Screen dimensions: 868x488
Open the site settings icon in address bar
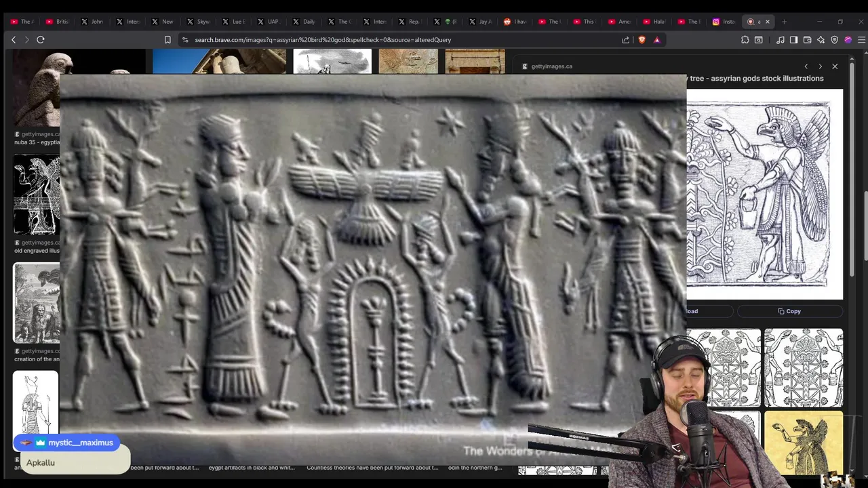point(185,40)
